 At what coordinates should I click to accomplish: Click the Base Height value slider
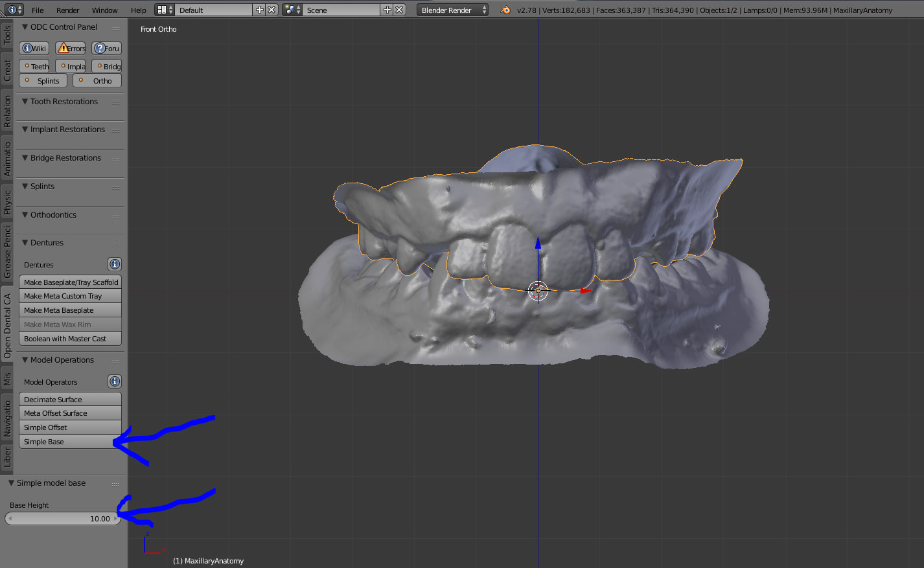tap(63, 519)
